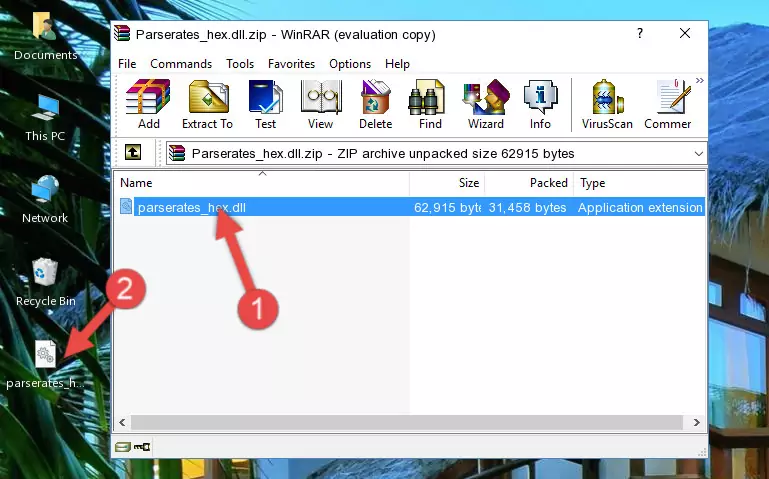Open the Find binoculars tool

tap(430, 104)
